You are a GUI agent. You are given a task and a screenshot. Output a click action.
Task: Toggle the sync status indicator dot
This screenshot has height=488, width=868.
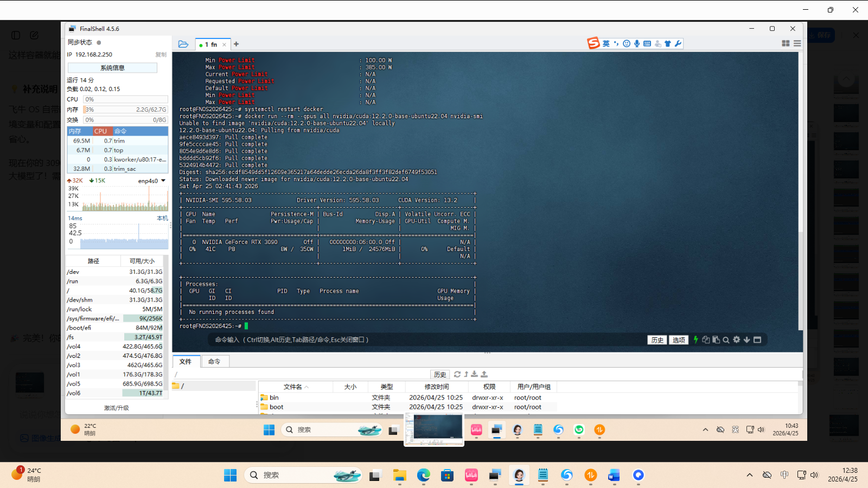click(99, 42)
